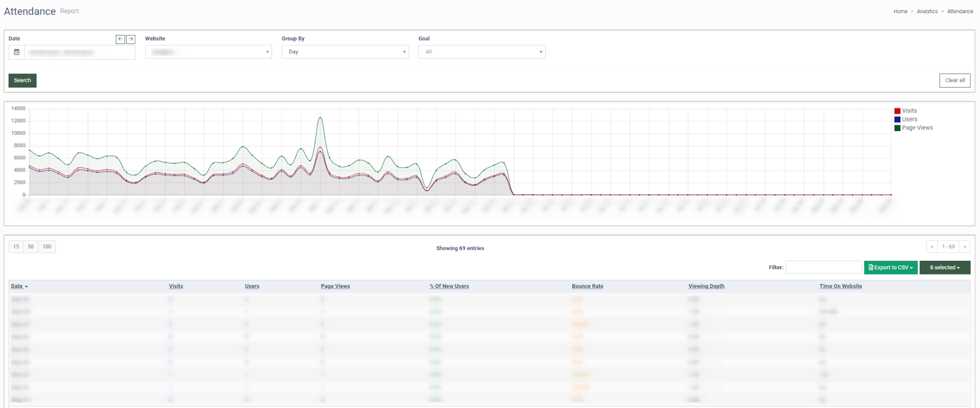Viewport: 980px width, 408px height.
Task: Click the calendar icon in Date field
Action: [17, 52]
